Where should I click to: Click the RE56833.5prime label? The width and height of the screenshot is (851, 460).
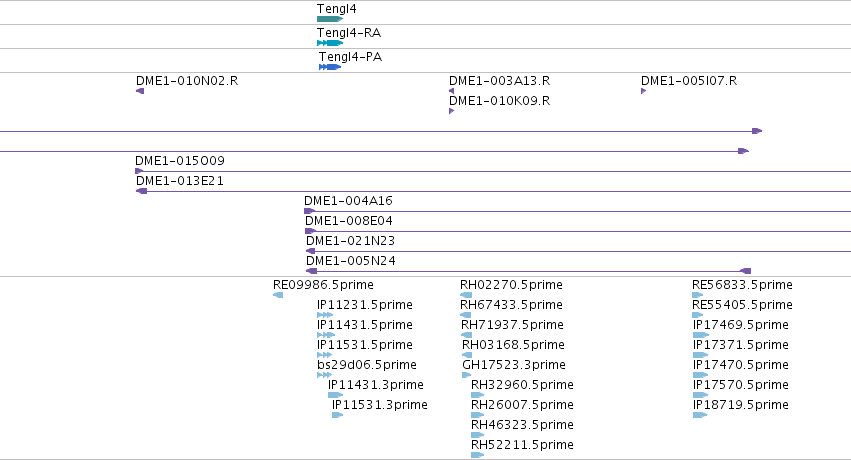[x=742, y=285]
